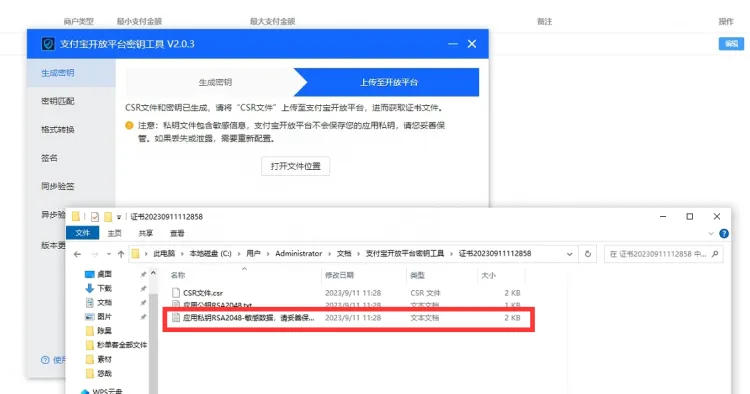Close the Alipay key tool window
The height and width of the screenshot is (394, 750).
(x=472, y=44)
